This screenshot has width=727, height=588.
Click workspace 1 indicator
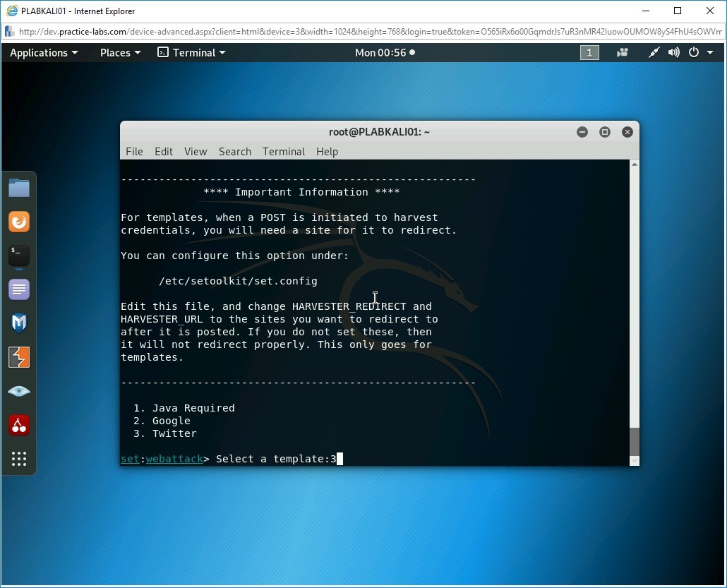point(589,52)
